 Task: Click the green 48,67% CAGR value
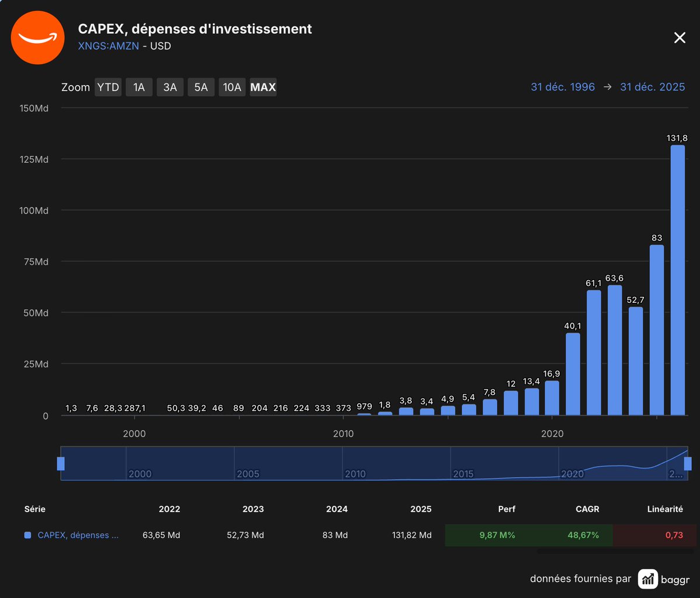click(x=584, y=535)
